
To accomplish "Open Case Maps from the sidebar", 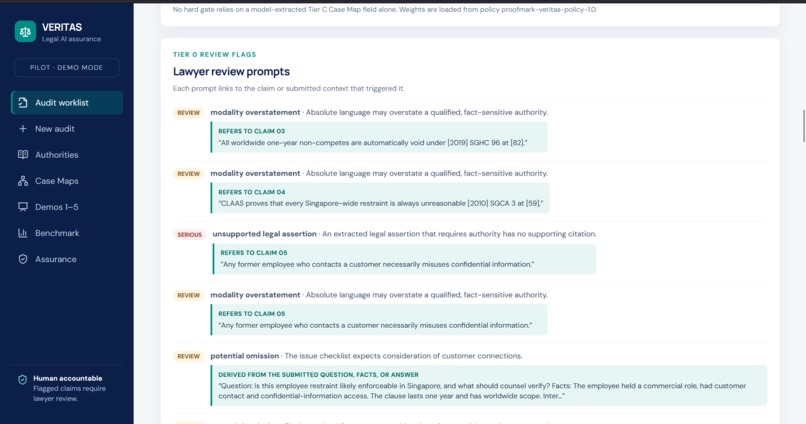I will point(67,181).
